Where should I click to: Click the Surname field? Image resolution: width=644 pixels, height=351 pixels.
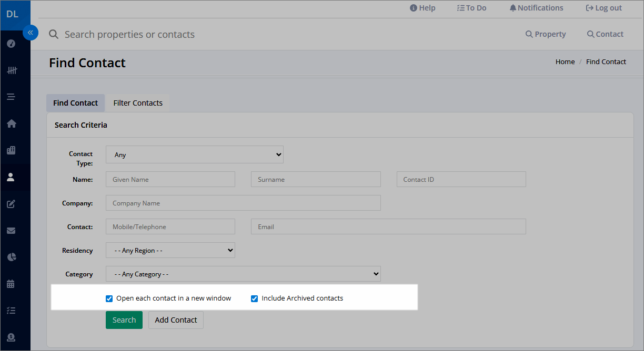point(316,179)
